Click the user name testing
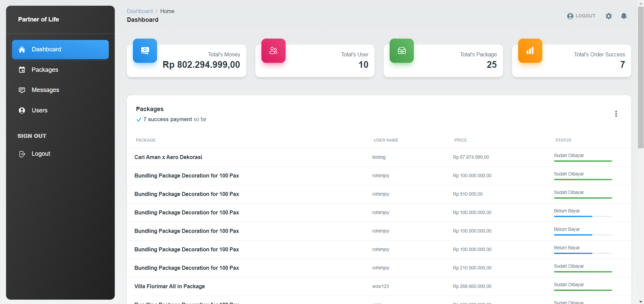This screenshot has width=644, height=304. [379, 157]
